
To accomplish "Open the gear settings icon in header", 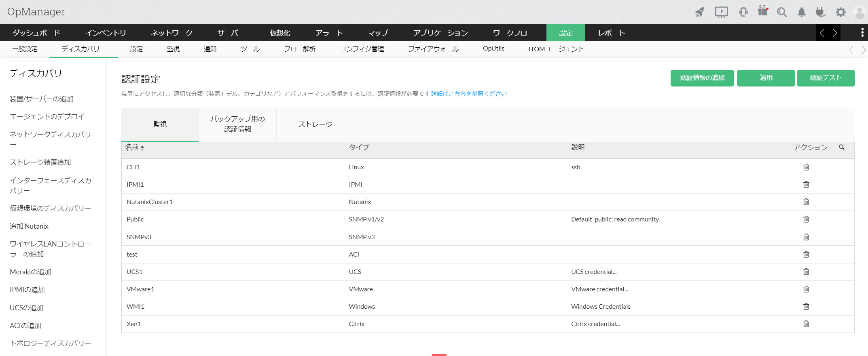I will [840, 12].
